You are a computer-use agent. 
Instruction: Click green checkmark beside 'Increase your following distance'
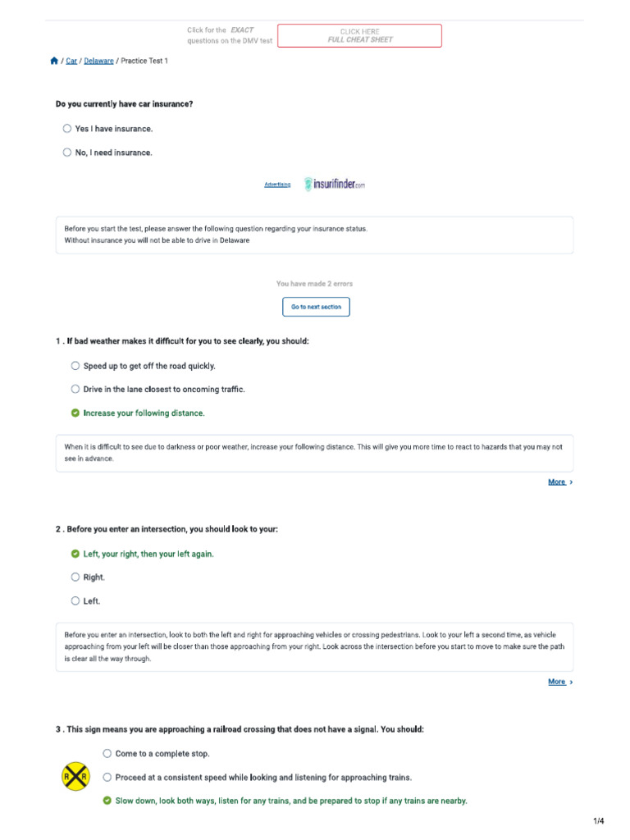(x=75, y=413)
